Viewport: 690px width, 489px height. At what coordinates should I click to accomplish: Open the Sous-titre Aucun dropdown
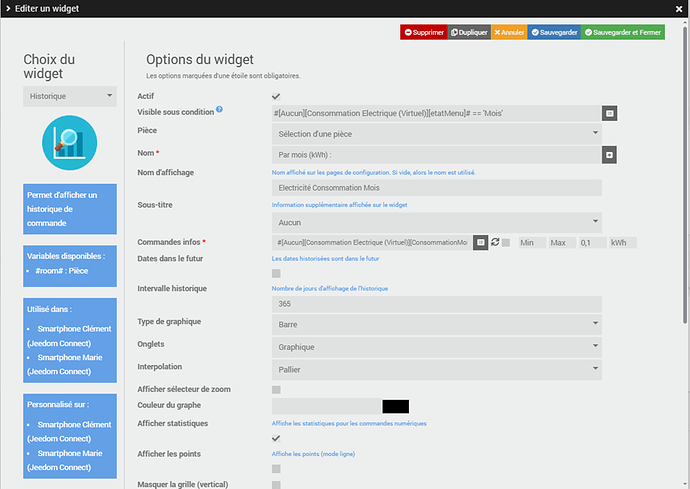[437, 222]
